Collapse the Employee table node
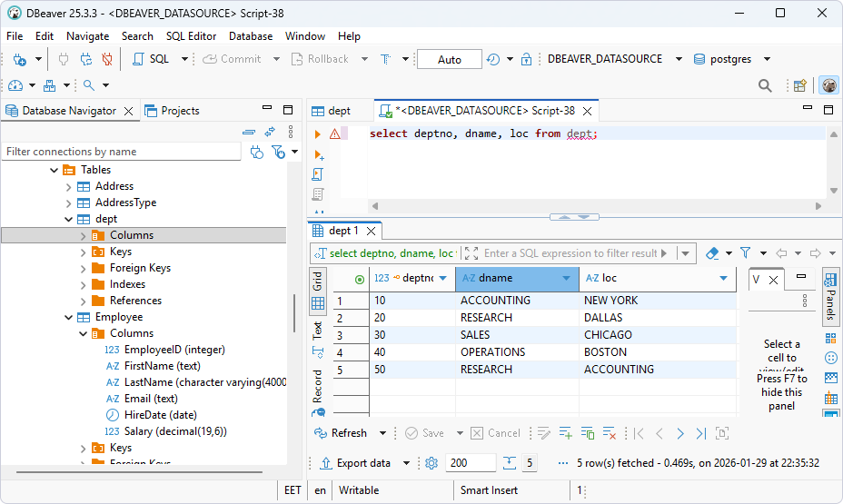843x504 pixels. [68, 318]
